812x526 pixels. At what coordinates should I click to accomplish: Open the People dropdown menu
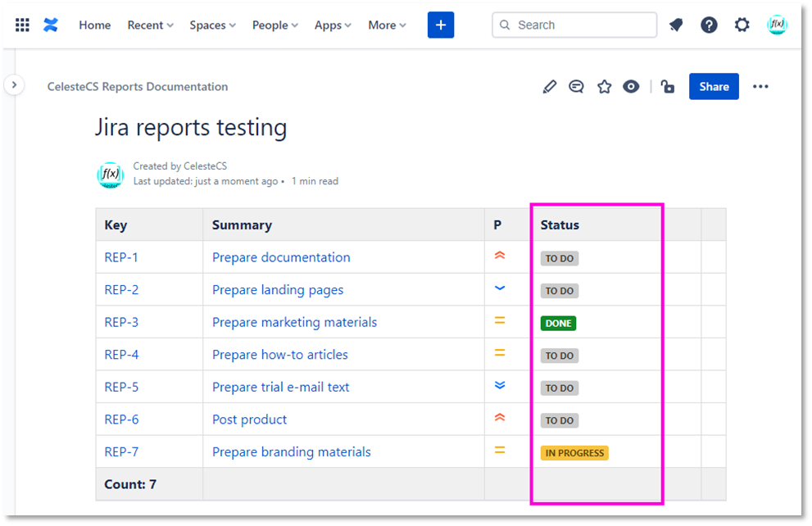[275, 25]
